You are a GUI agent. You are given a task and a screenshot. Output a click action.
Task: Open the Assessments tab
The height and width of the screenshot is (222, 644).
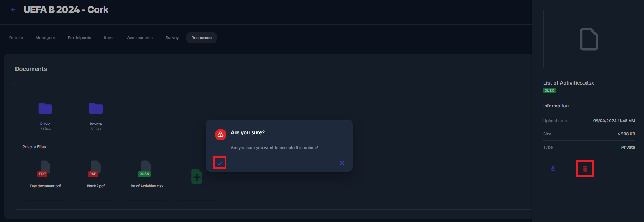[x=140, y=38]
